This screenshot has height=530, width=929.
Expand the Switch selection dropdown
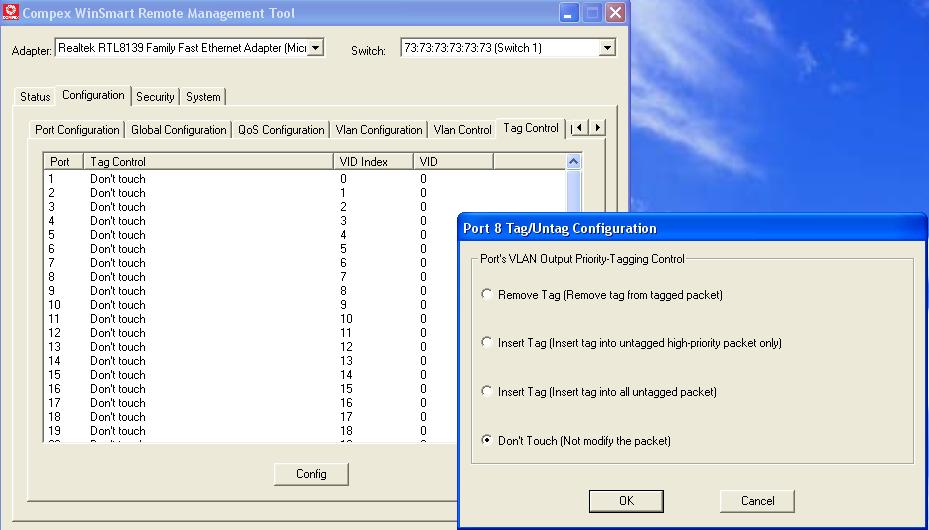pyautogui.click(x=607, y=48)
